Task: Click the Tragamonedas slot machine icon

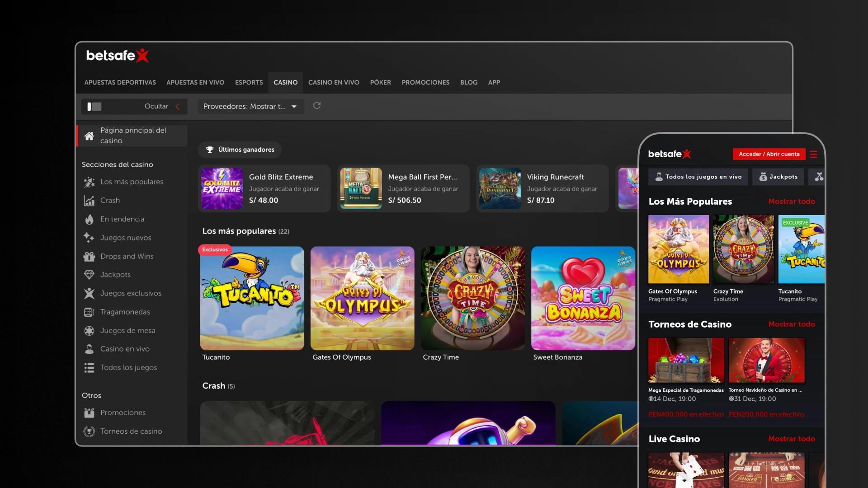Action: (89, 312)
